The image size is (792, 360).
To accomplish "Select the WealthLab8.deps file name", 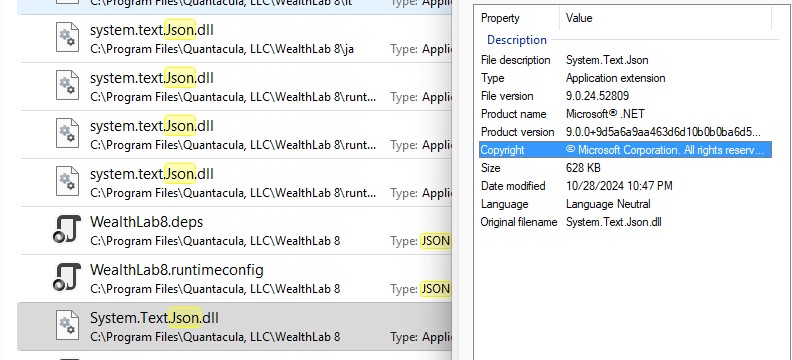I will [x=146, y=222].
